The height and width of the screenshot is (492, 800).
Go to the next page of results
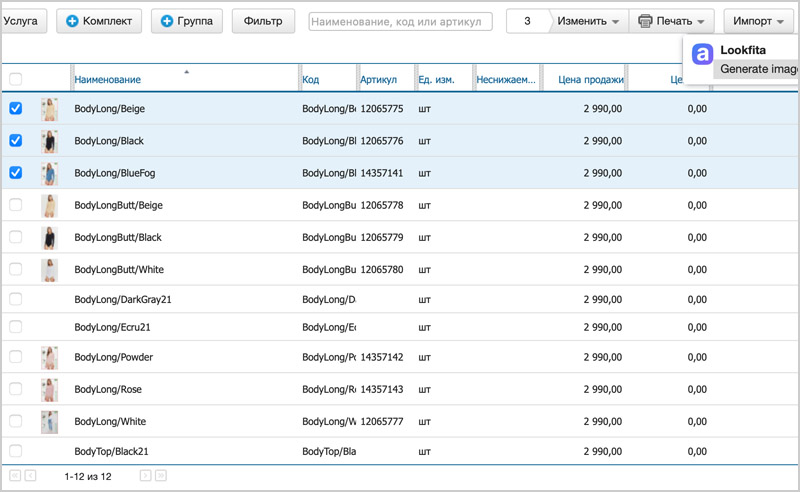point(145,476)
